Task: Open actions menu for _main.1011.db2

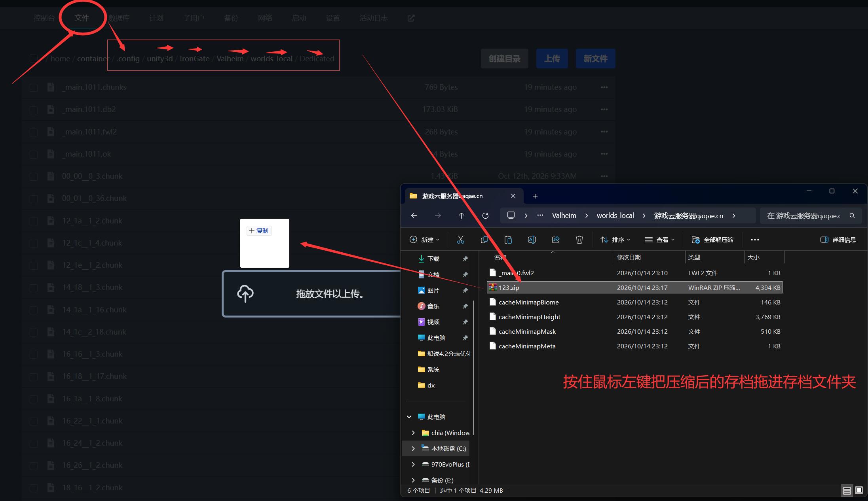Action: pos(604,110)
